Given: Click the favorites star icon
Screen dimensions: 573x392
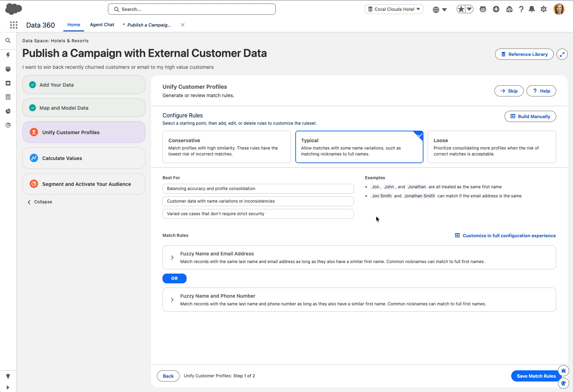Looking at the screenshot, I should pyautogui.click(x=461, y=9).
